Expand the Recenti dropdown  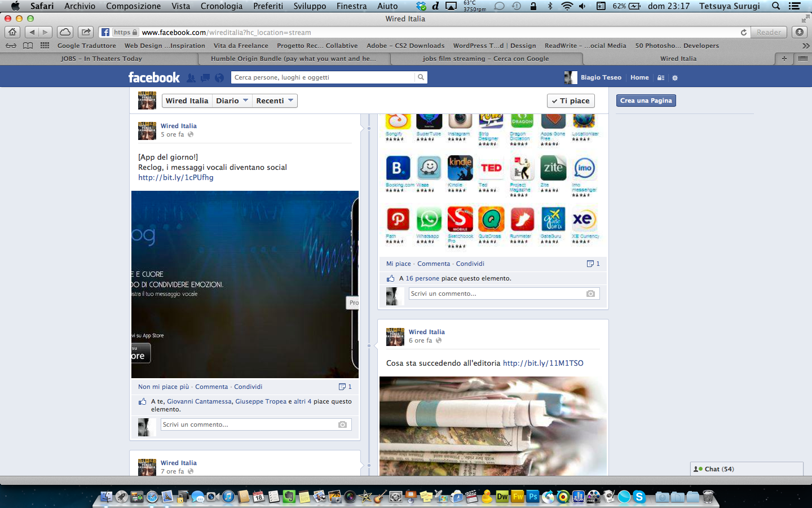click(275, 100)
